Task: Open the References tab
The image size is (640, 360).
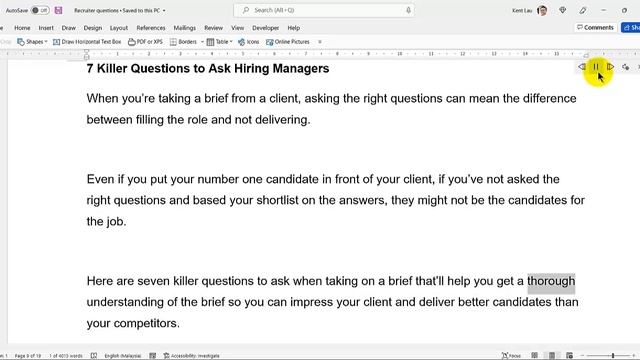Action: (151, 28)
